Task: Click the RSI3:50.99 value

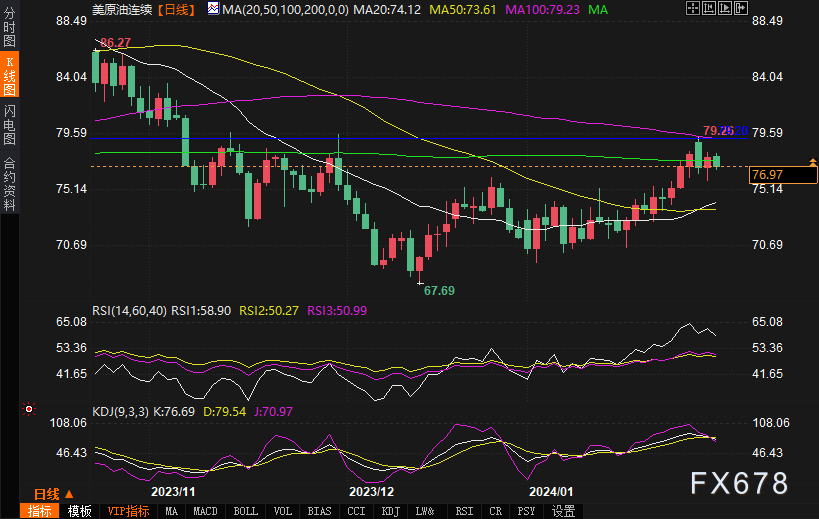Action: 337,311
